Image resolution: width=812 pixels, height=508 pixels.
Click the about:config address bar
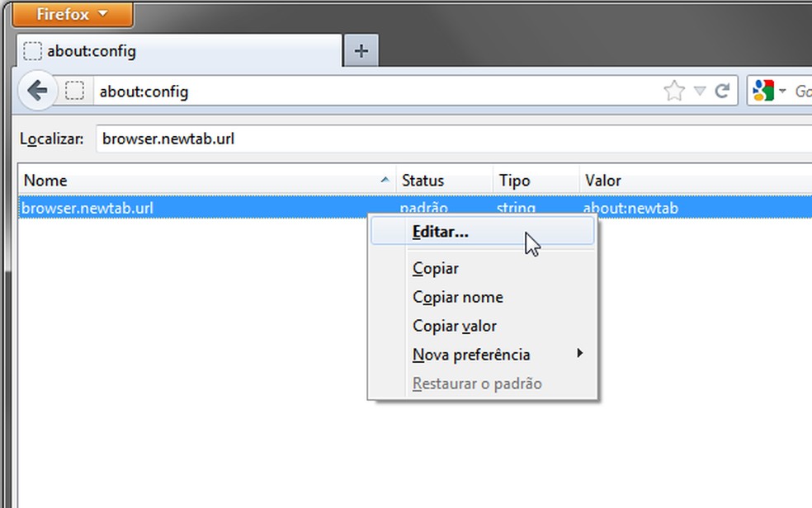click(x=378, y=92)
